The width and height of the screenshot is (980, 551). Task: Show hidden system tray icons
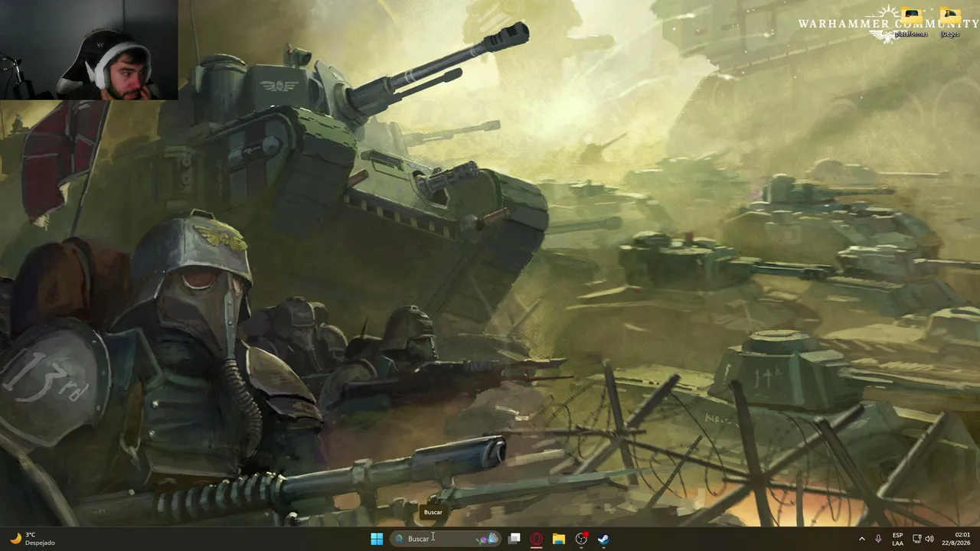point(861,539)
